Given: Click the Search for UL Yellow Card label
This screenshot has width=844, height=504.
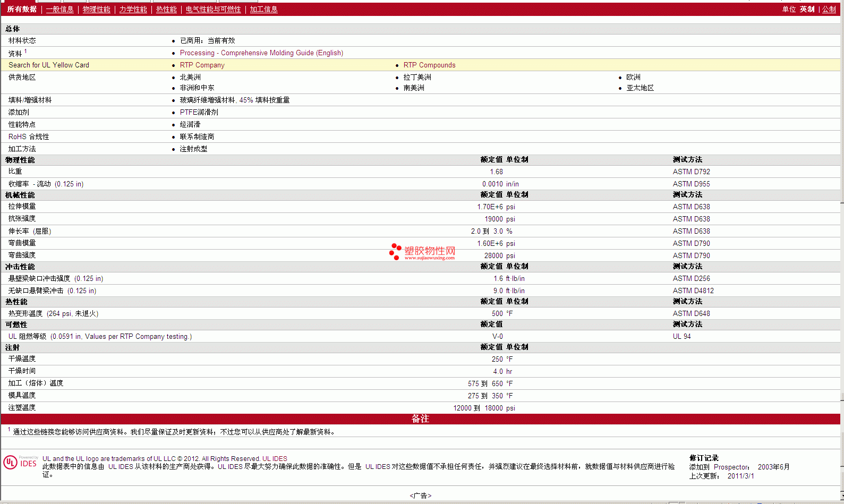Looking at the screenshot, I should pyautogui.click(x=49, y=65).
